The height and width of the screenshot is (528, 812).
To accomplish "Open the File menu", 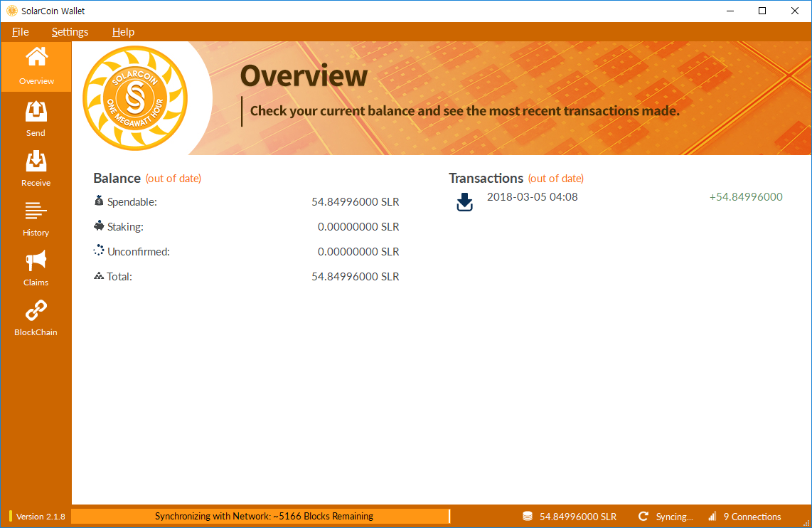I will [x=21, y=32].
